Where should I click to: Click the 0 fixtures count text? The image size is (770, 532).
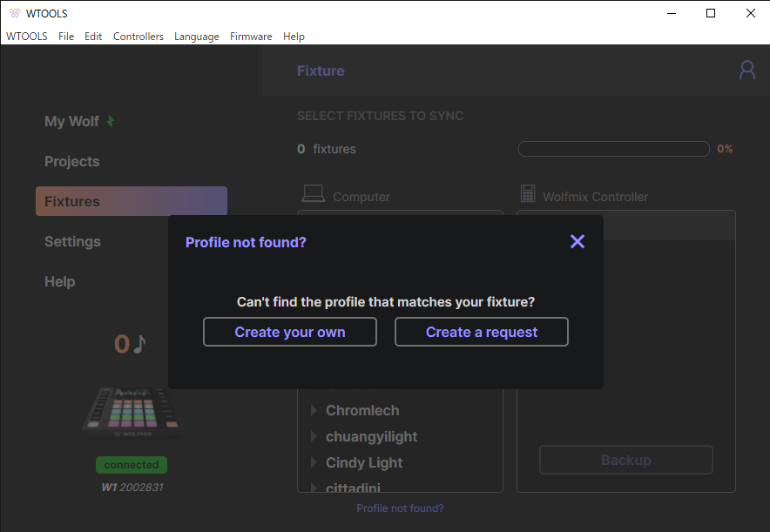[x=327, y=149]
